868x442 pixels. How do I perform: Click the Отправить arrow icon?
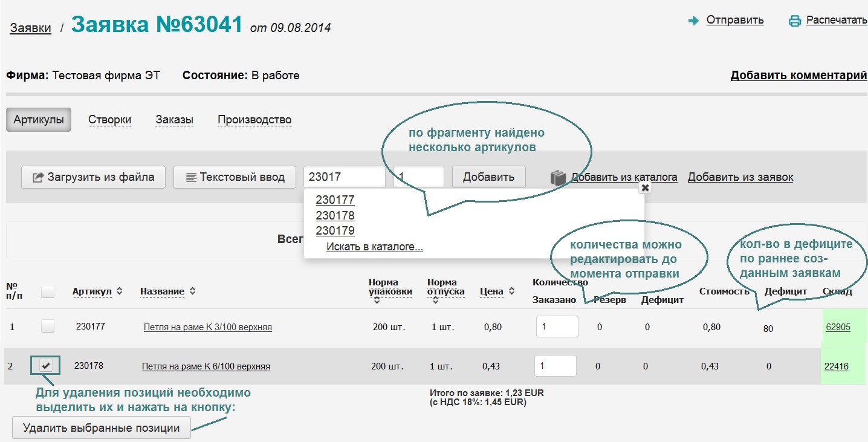[x=693, y=21]
